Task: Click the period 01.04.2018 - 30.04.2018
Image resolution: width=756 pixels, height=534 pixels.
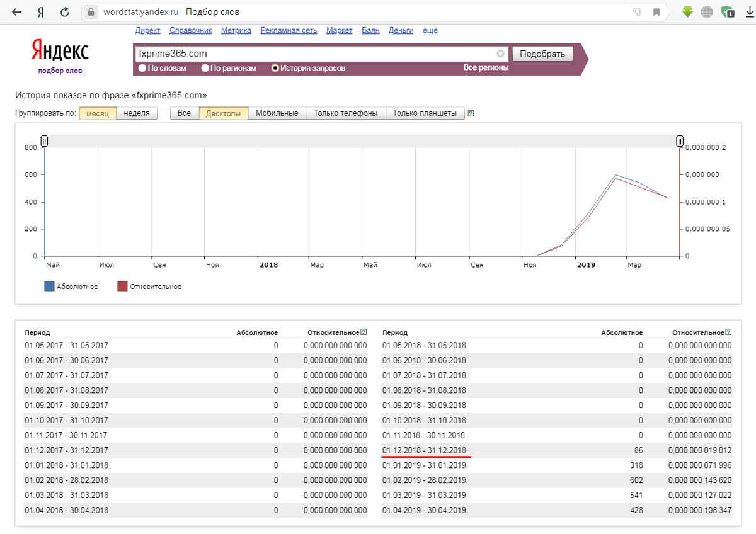Action: [x=66, y=511]
